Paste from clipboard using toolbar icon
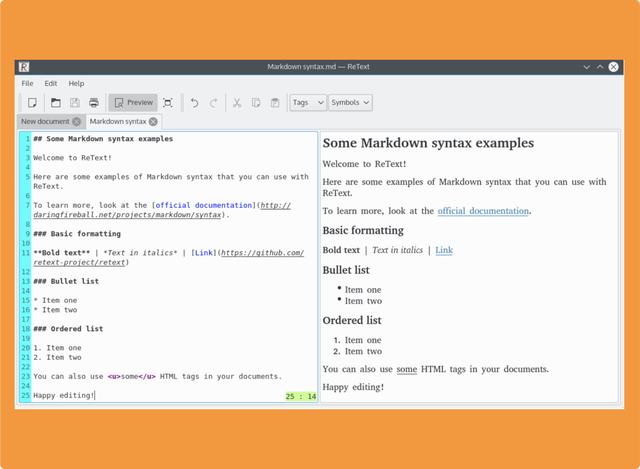Viewport: 640px width, 469px height. pos(275,102)
